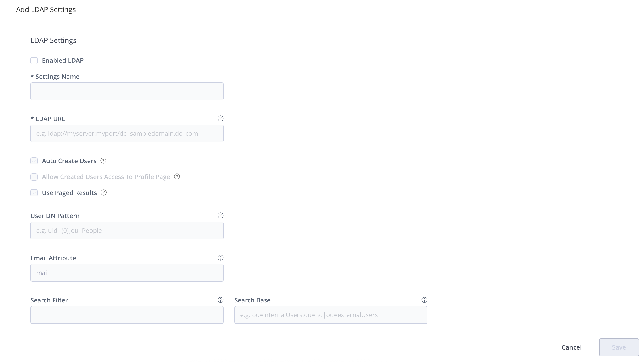This screenshot has width=644, height=362.
Task: Check Allow Created Users Access To Profile Page
Action: 34,177
